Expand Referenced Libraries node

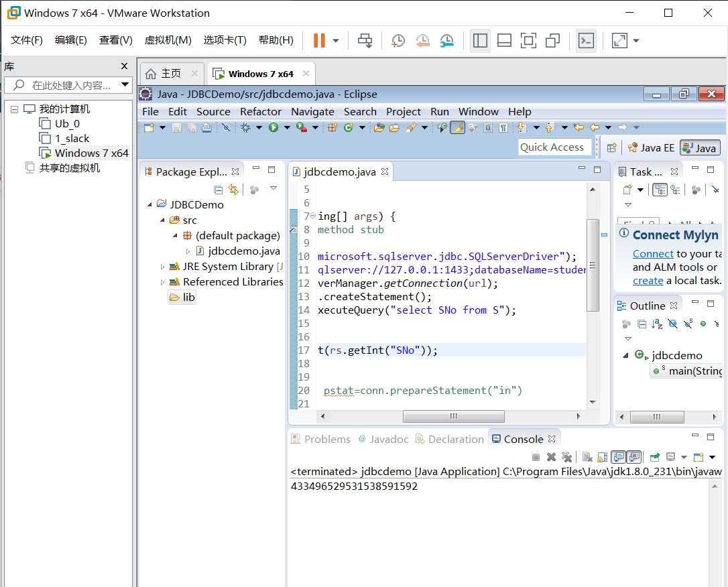[x=162, y=282]
